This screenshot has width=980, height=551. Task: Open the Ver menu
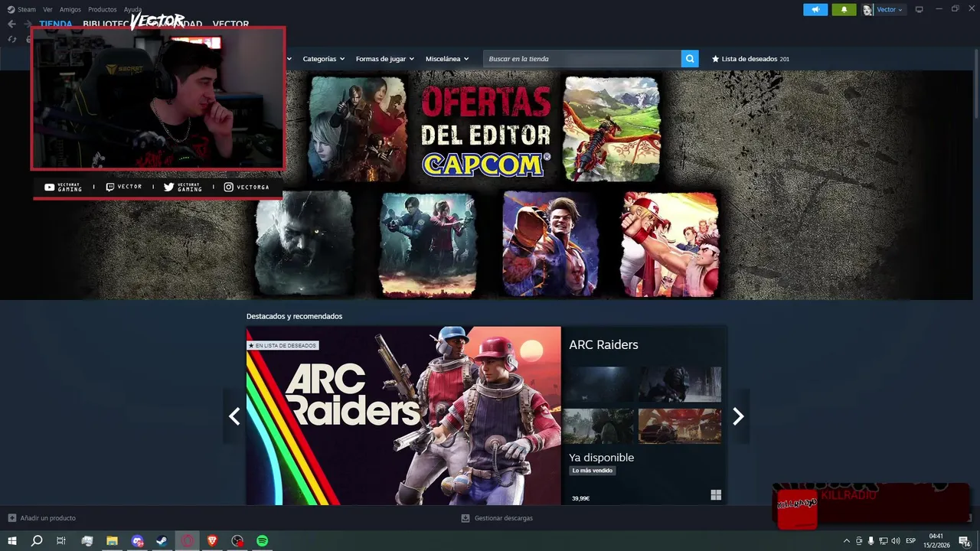point(47,9)
